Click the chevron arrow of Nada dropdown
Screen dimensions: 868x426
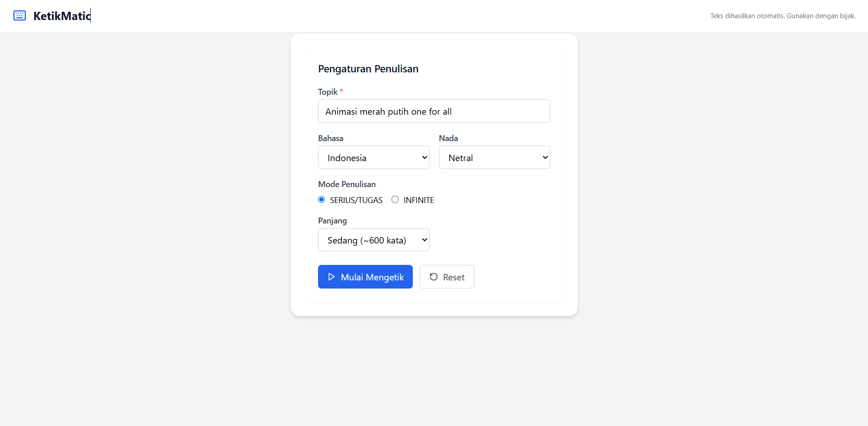(x=545, y=157)
